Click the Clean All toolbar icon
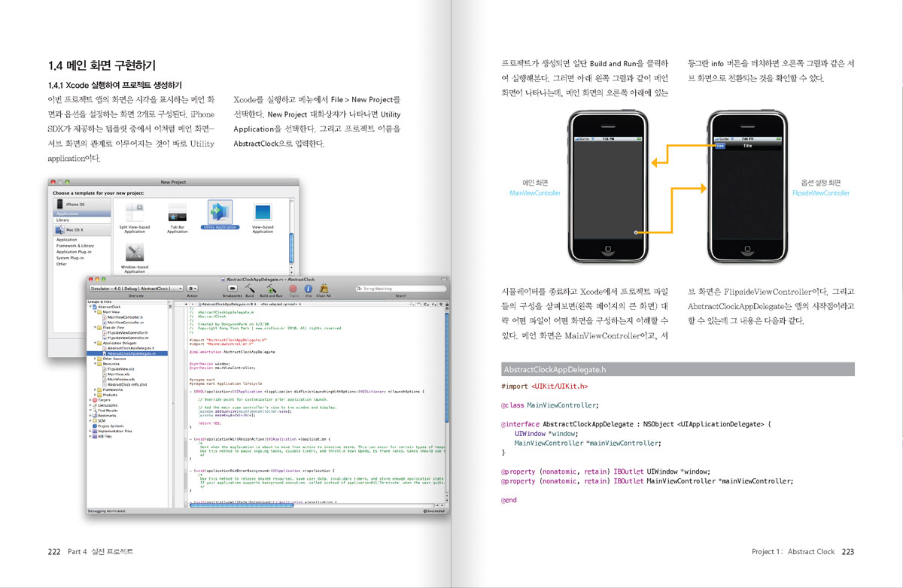Viewport: 903px width, 588px height. 324,289
